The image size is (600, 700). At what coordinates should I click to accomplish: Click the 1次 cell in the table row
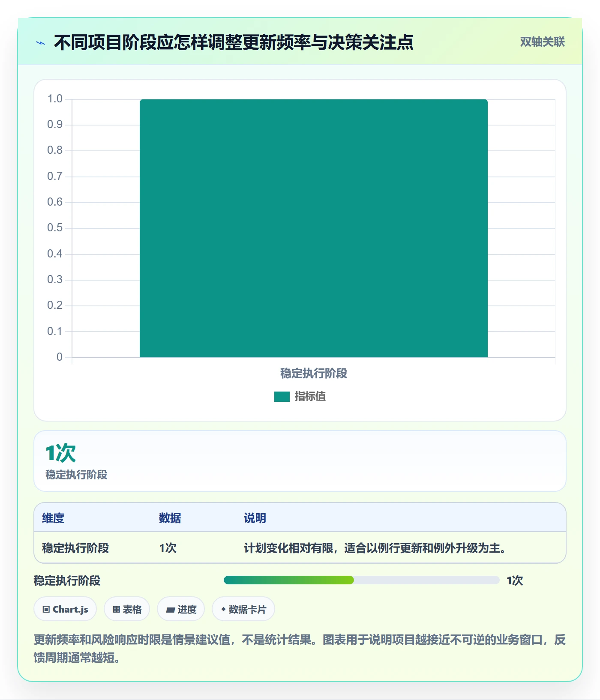pyautogui.click(x=168, y=548)
